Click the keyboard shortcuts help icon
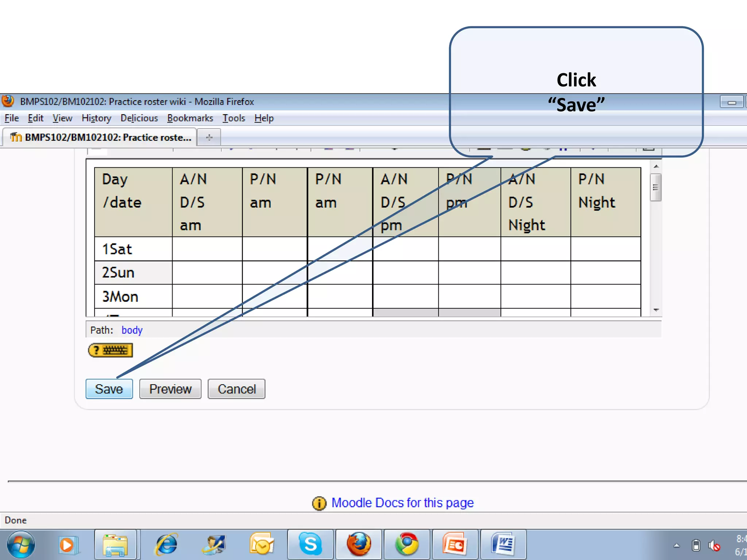Image resolution: width=747 pixels, height=560 pixels. point(111,350)
